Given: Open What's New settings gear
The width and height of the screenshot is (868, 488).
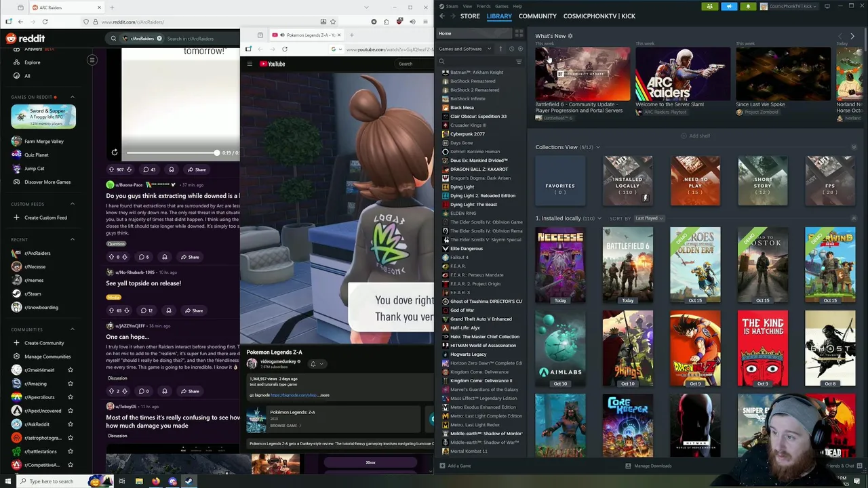Looking at the screenshot, I should [570, 36].
